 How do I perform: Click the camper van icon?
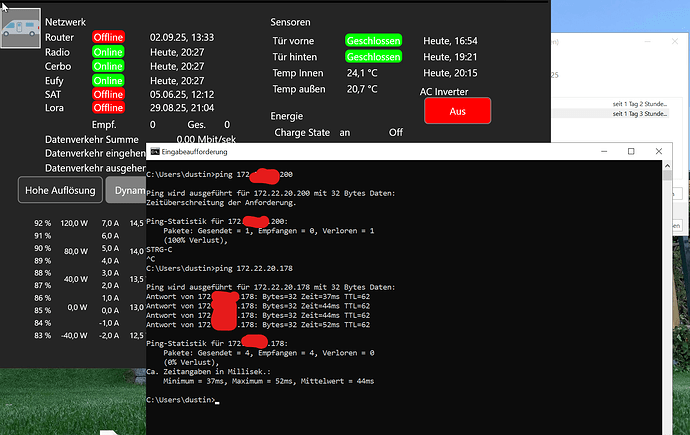pyautogui.click(x=21, y=30)
